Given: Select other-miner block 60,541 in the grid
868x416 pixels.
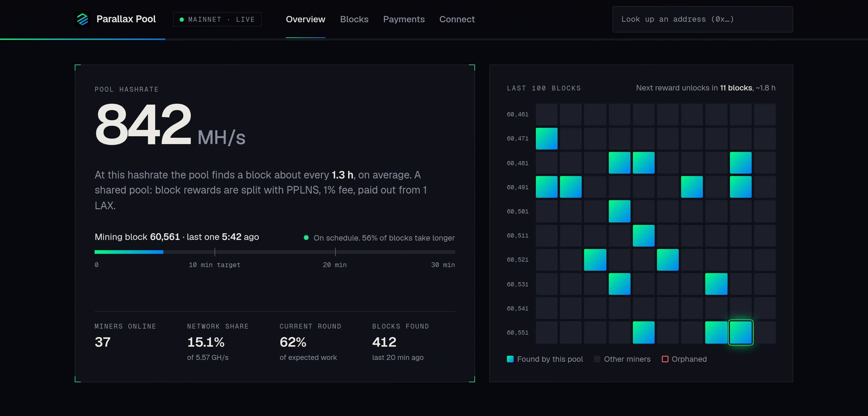Looking at the screenshot, I should pyautogui.click(x=546, y=308).
